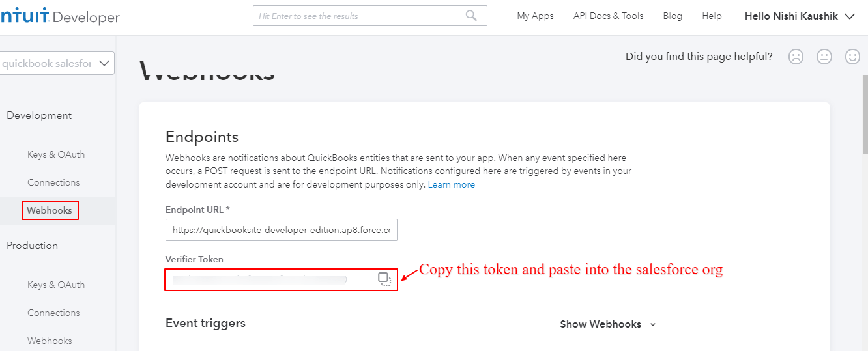
Task: Select highlighted Webhooks under Development
Action: (50, 210)
